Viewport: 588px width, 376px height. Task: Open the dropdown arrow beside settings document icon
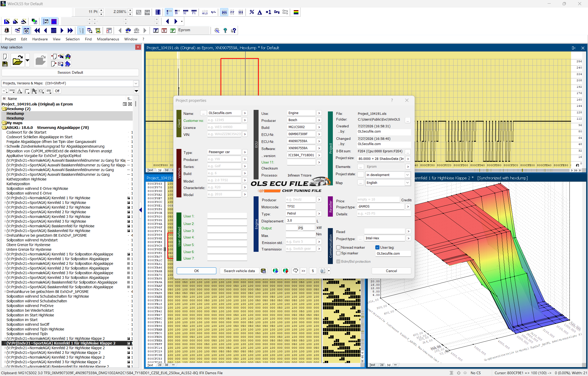click(x=329, y=271)
